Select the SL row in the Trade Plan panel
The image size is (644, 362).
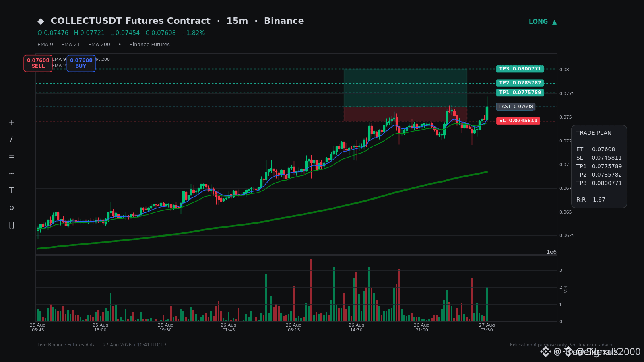pyautogui.click(x=599, y=158)
